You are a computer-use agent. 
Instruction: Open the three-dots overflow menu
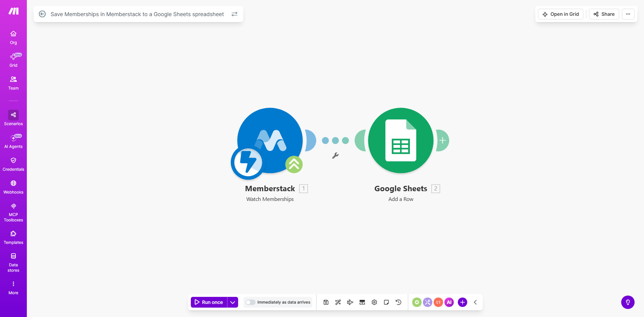click(x=628, y=14)
